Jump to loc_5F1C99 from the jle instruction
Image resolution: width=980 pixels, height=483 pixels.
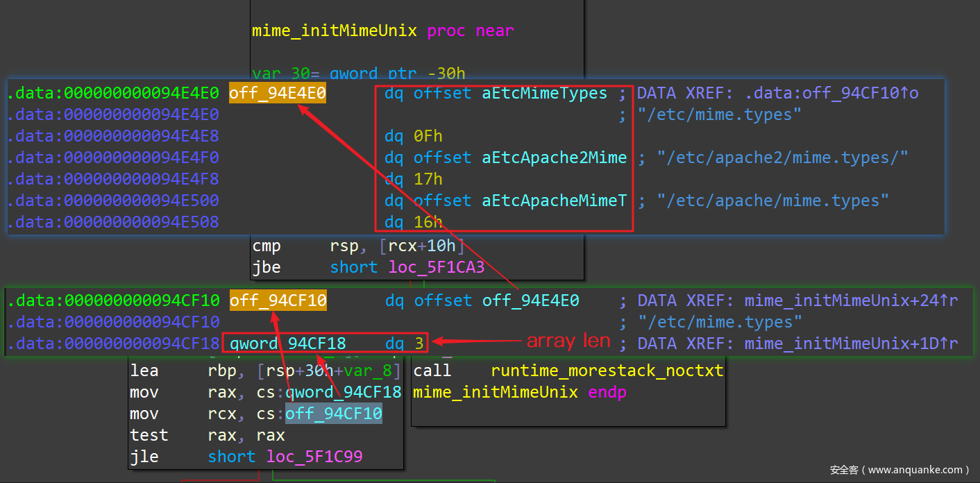pyautogui.click(x=314, y=456)
